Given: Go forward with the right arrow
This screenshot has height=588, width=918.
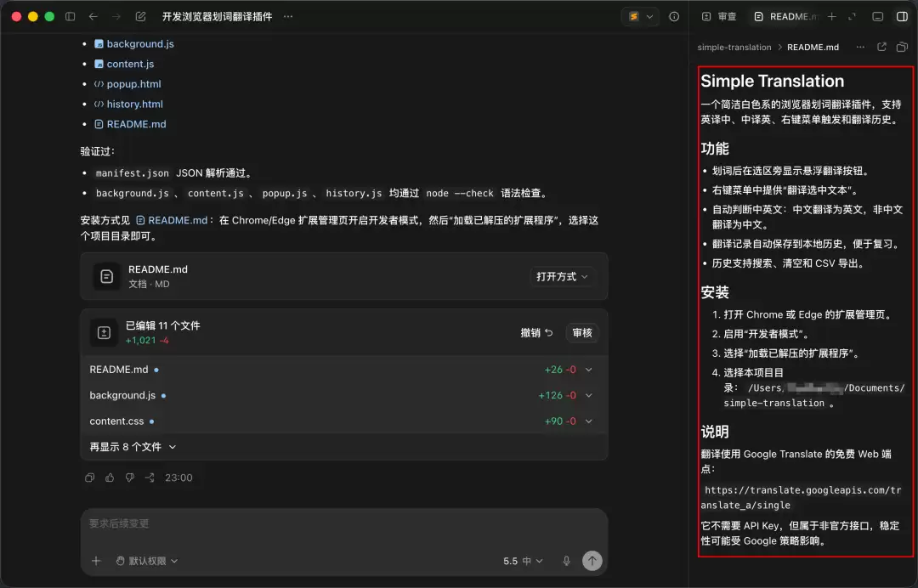Looking at the screenshot, I should 116,16.
